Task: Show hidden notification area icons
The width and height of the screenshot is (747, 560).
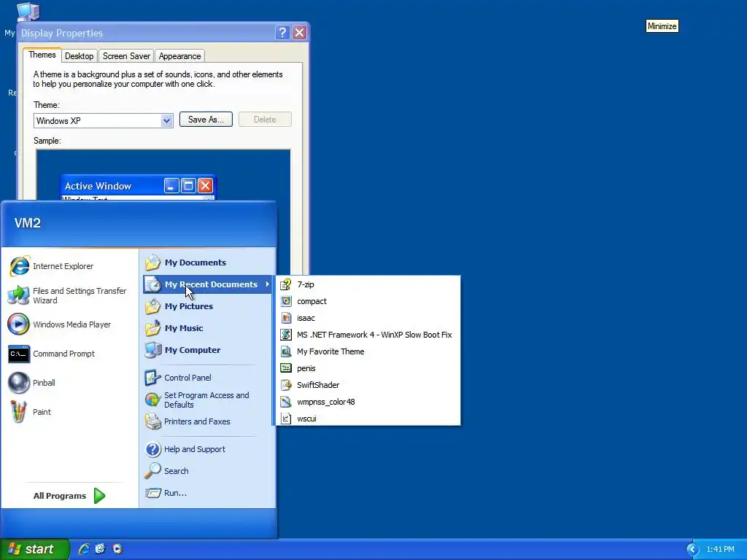Action: click(x=692, y=550)
